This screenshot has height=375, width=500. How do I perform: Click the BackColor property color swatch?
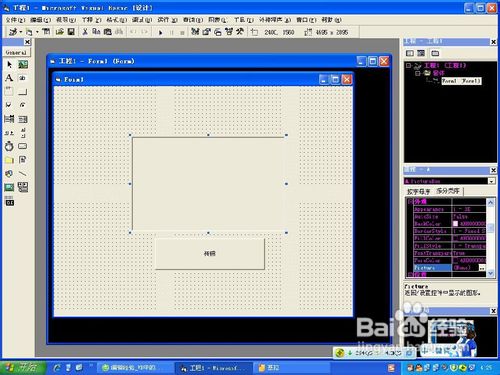[x=455, y=224]
